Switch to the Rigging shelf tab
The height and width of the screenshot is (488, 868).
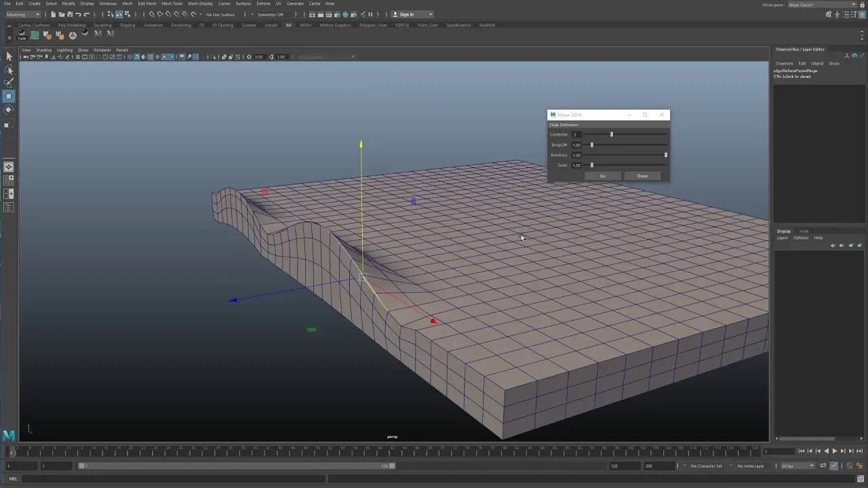click(x=127, y=25)
